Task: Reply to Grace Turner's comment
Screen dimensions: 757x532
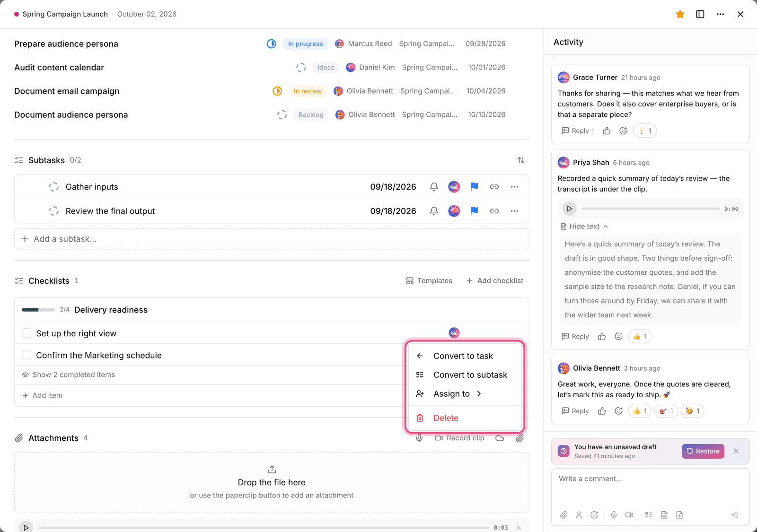Action: pos(578,131)
